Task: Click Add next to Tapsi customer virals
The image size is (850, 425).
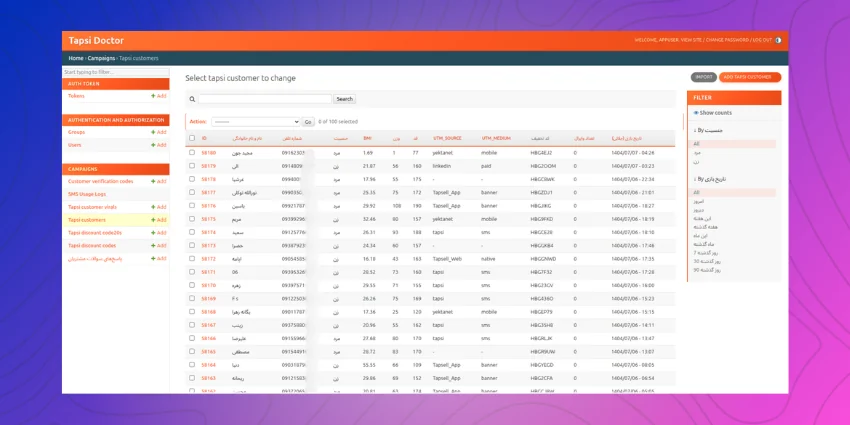Action: [x=159, y=207]
